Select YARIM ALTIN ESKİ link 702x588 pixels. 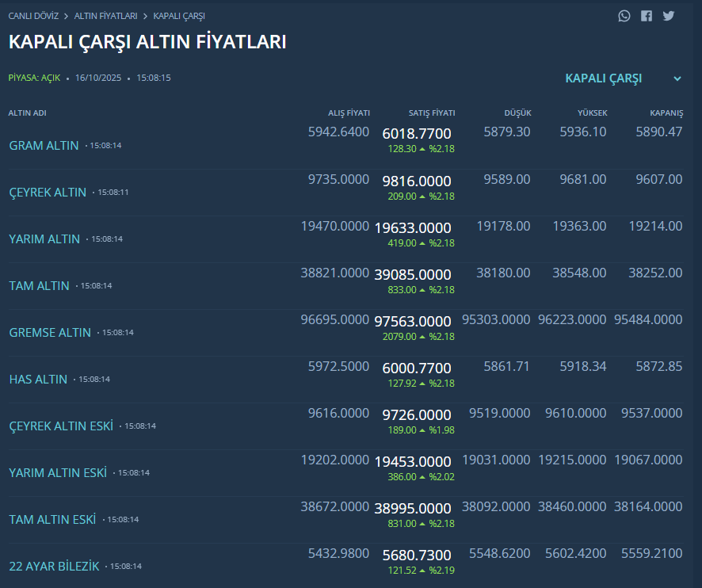pos(58,473)
